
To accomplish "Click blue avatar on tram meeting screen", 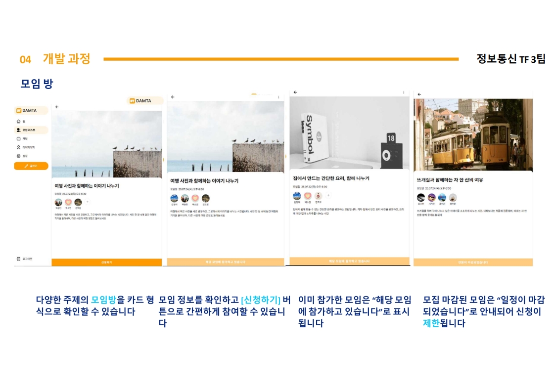I will 442,197.
